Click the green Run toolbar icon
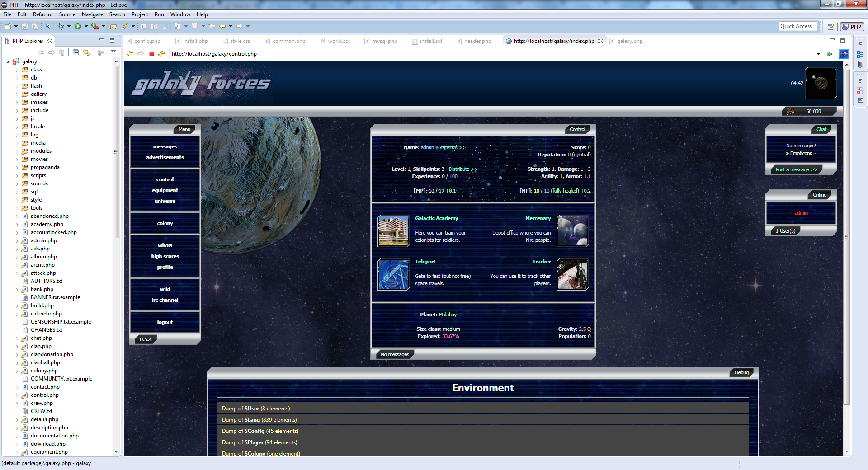Screen dimensions: 868x470 [x=78, y=26]
